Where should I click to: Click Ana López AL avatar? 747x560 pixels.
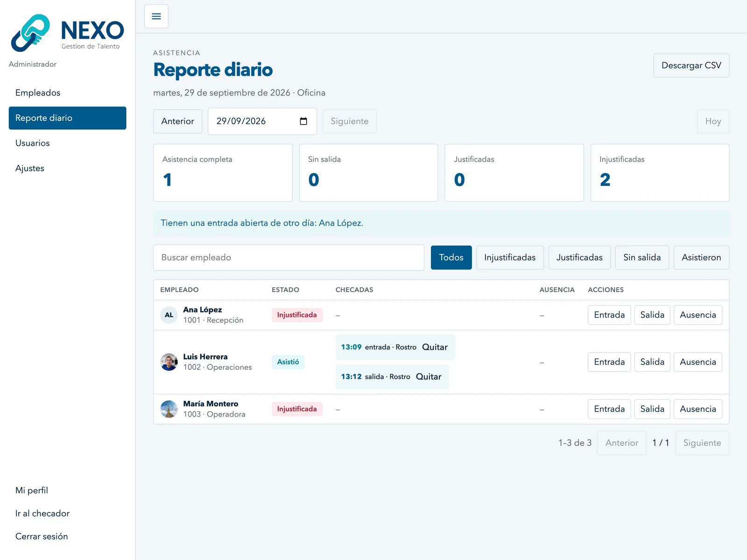tap(169, 315)
